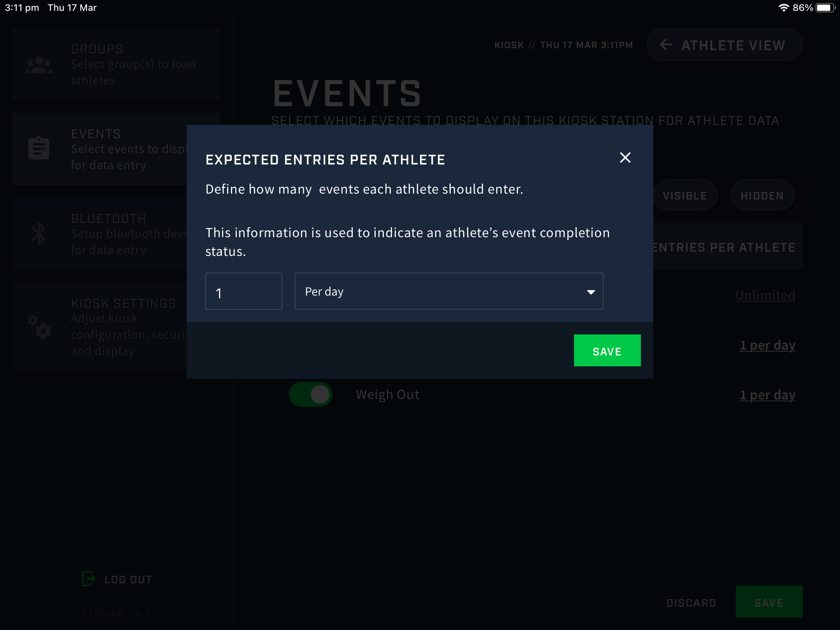Tap the Wi-Fi status icon

click(x=783, y=8)
